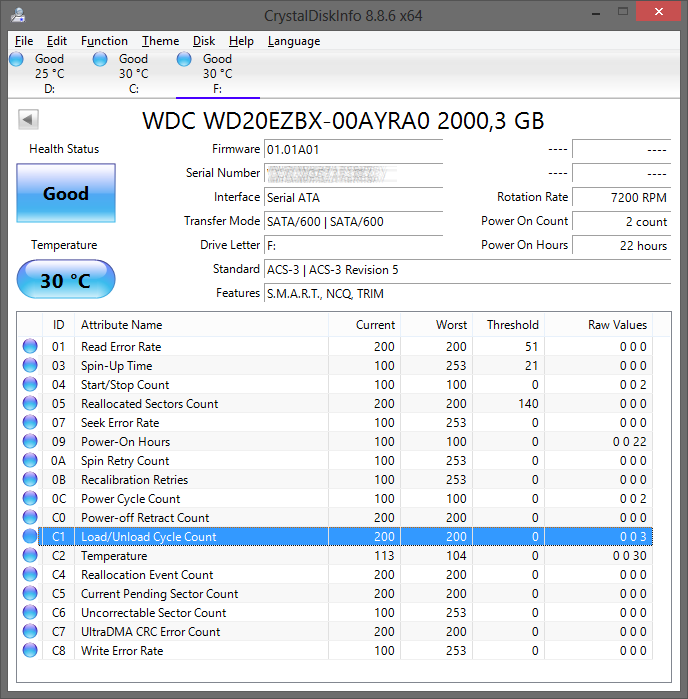Click status orb of Reallocated Sectors Count
688x699 pixels.
(x=30, y=403)
